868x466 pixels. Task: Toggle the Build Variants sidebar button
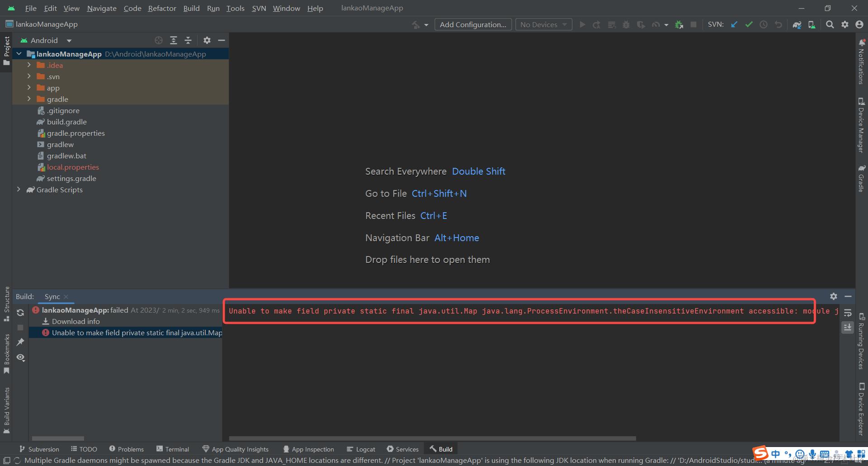click(x=6, y=410)
